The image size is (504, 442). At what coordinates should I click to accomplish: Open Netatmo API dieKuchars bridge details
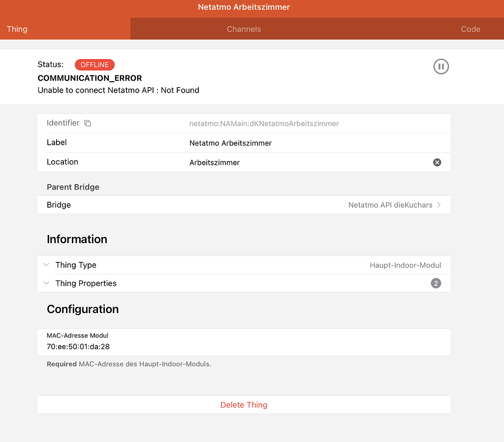click(x=391, y=205)
